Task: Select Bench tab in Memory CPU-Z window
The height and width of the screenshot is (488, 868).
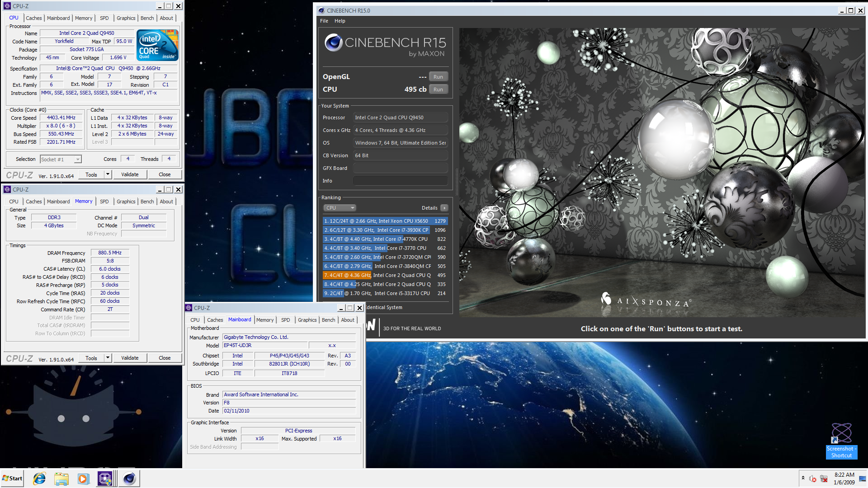Action: pyautogui.click(x=147, y=202)
